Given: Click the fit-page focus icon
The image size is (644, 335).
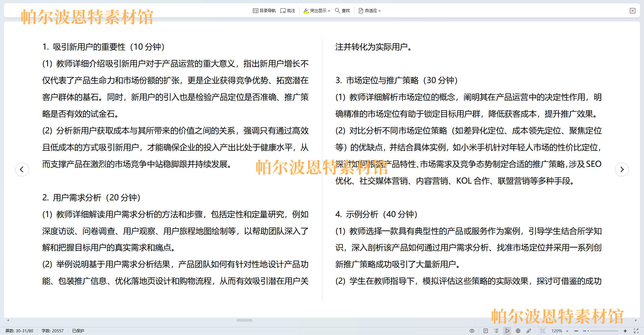Looking at the screenshot, I should pyautogui.click(x=542, y=331).
